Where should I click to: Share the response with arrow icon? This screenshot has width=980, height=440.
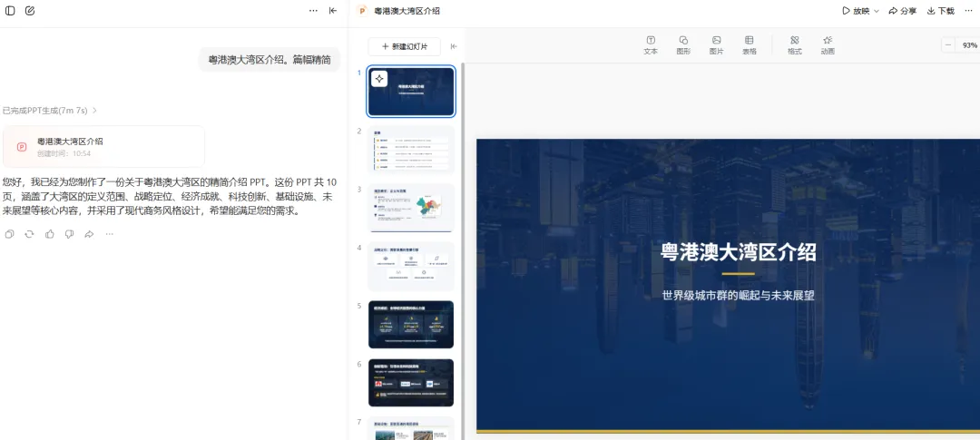pos(89,234)
